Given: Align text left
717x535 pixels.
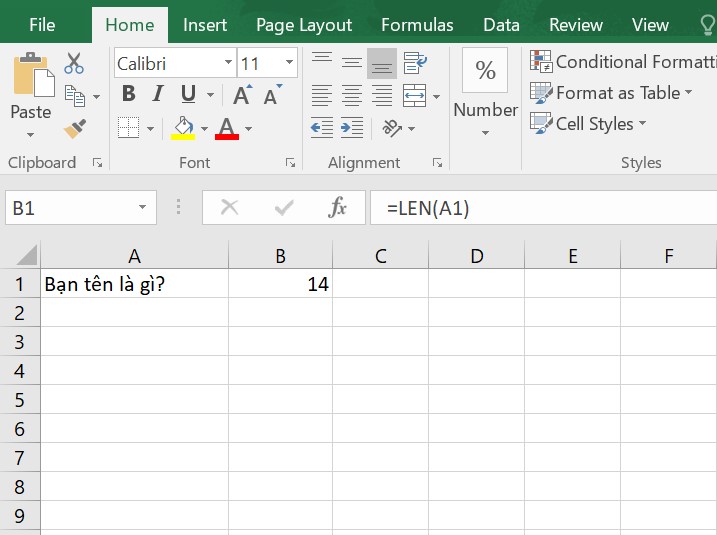Looking at the screenshot, I should 322,96.
